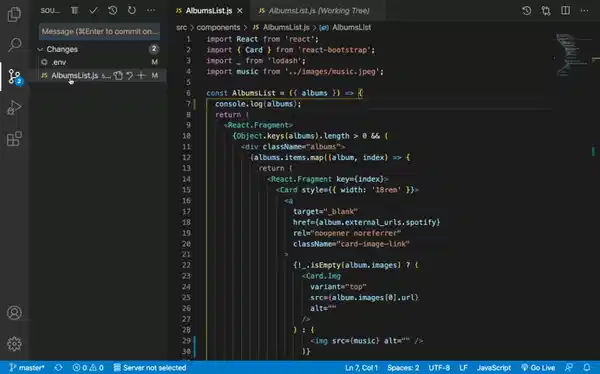
Task: Click Go Live in status bar
Action: (538, 367)
